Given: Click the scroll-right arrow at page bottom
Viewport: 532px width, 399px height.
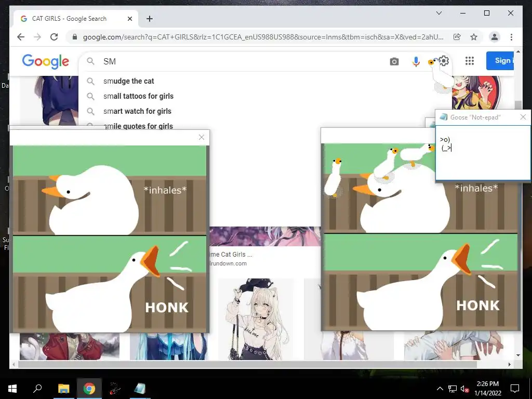Looking at the screenshot, I should tap(509, 364).
